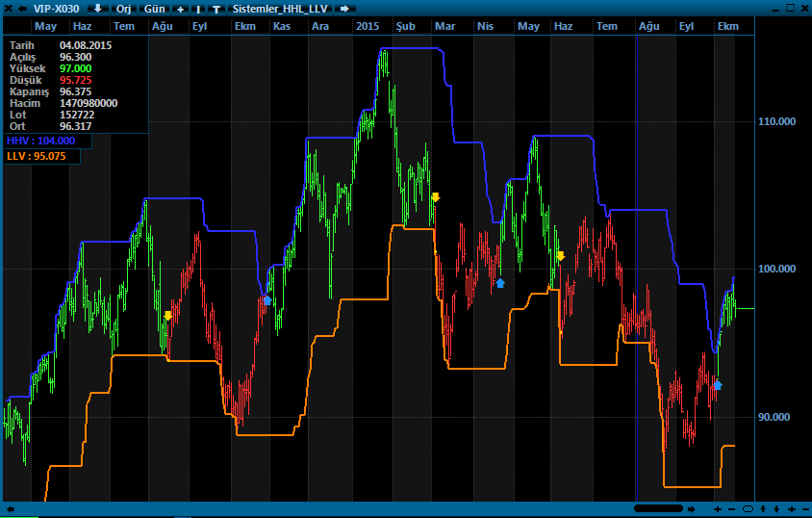Click the last minus icon at bottom-right corner
This screenshot has height=518, width=812.
tap(805, 509)
